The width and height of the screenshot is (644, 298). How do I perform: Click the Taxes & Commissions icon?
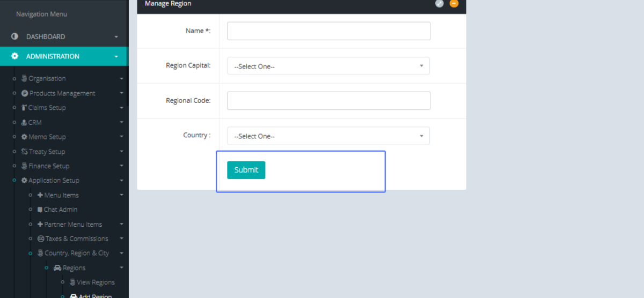click(41, 239)
